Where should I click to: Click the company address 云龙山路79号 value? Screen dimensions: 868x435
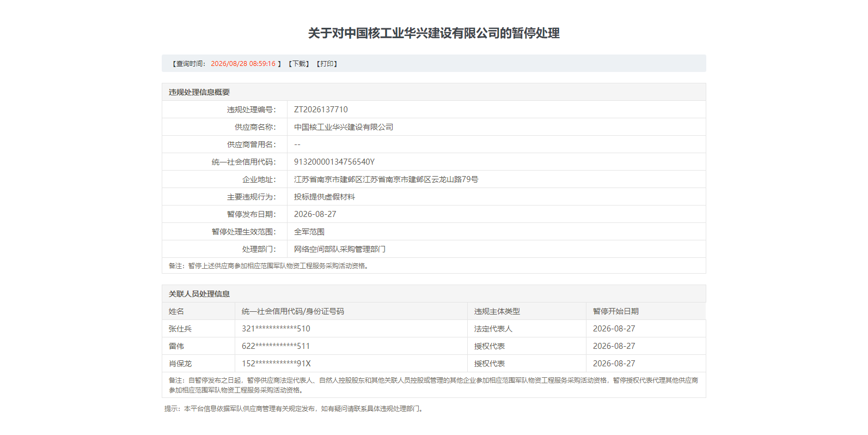pyautogui.click(x=386, y=179)
